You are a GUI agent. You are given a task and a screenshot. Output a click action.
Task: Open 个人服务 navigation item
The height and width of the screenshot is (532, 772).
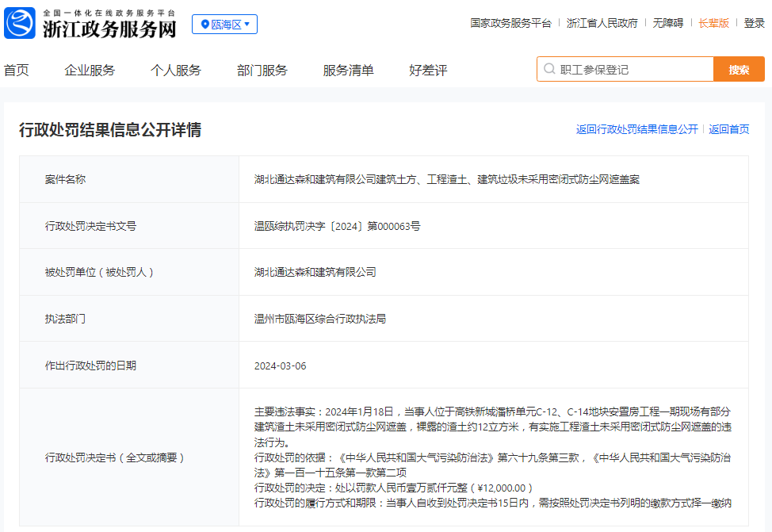click(x=176, y=71)
